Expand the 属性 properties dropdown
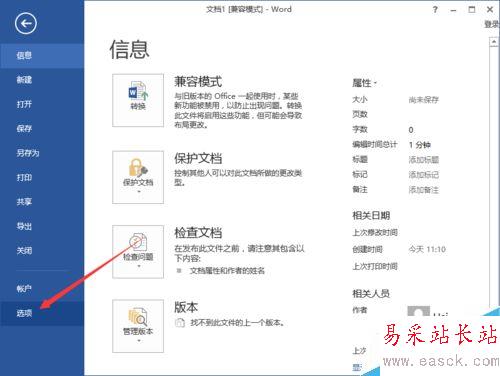The width and height of the screenshot is (500, 376). [364, 83]
